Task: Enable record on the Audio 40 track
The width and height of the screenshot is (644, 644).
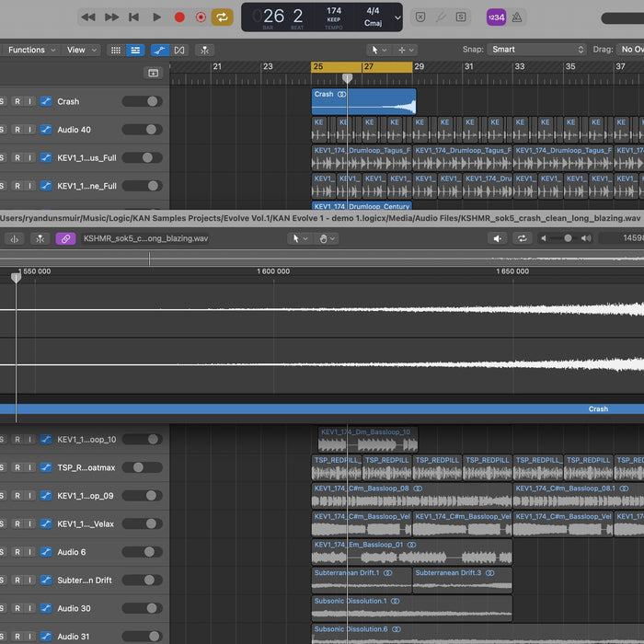Action: (17, 130)
